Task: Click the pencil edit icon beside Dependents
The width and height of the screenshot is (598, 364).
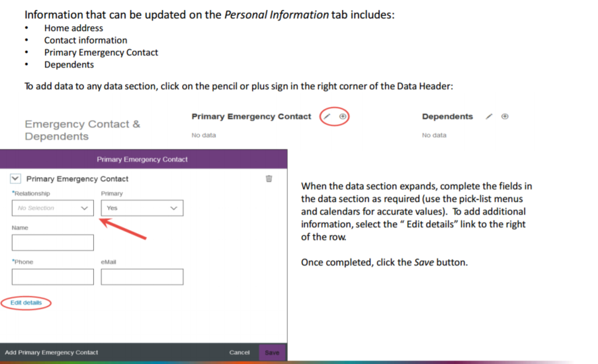Action: coord(489,116)
